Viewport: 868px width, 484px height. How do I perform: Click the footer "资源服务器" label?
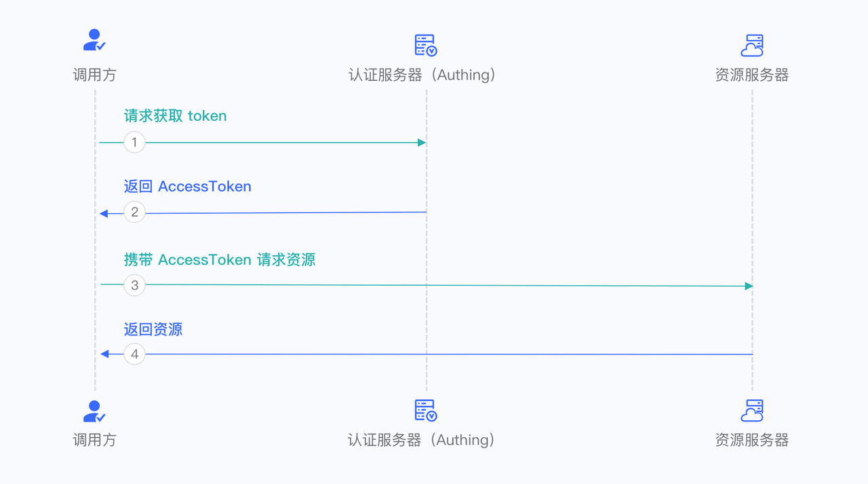752,440
